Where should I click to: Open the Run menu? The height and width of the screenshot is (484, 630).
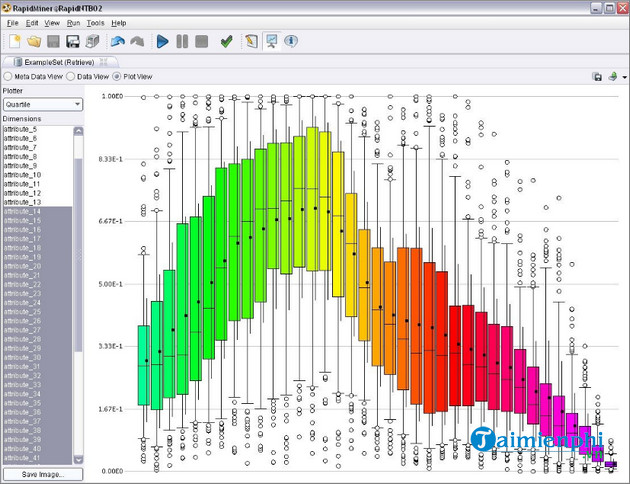click(73, 23)
